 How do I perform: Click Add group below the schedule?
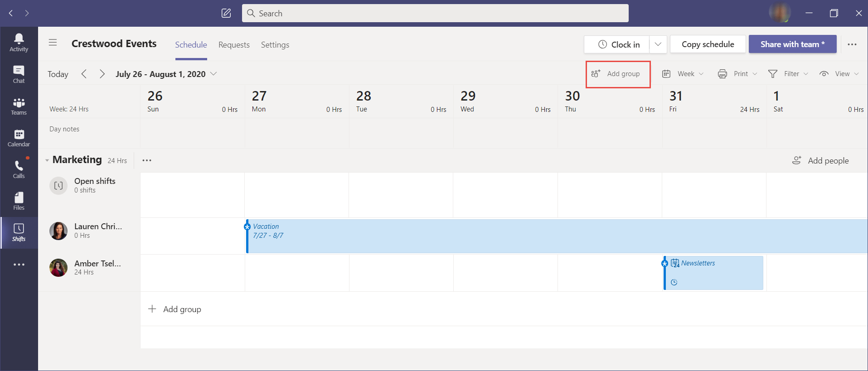tap(175, 309)
